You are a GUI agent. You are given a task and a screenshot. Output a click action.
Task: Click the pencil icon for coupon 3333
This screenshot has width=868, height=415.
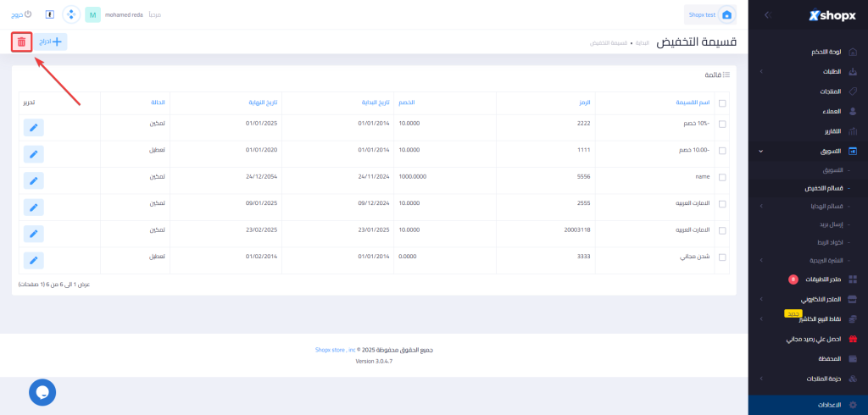[x=33, y=260]
